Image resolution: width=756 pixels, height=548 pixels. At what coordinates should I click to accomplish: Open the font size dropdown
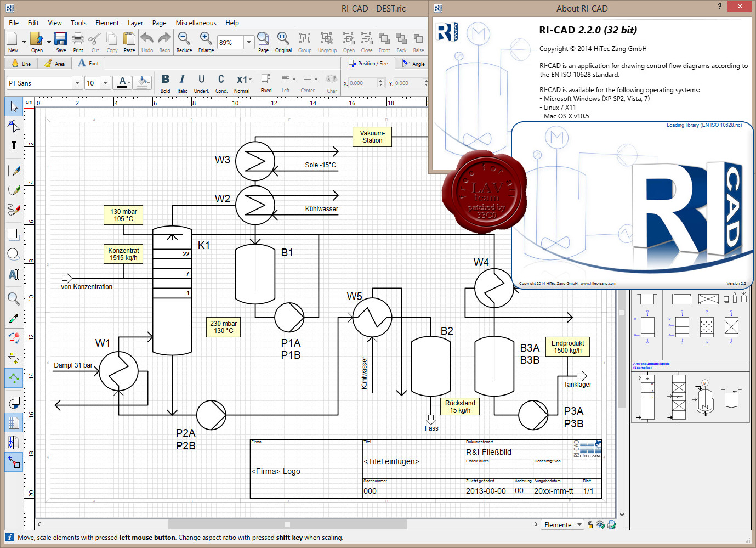click(105, 83)
